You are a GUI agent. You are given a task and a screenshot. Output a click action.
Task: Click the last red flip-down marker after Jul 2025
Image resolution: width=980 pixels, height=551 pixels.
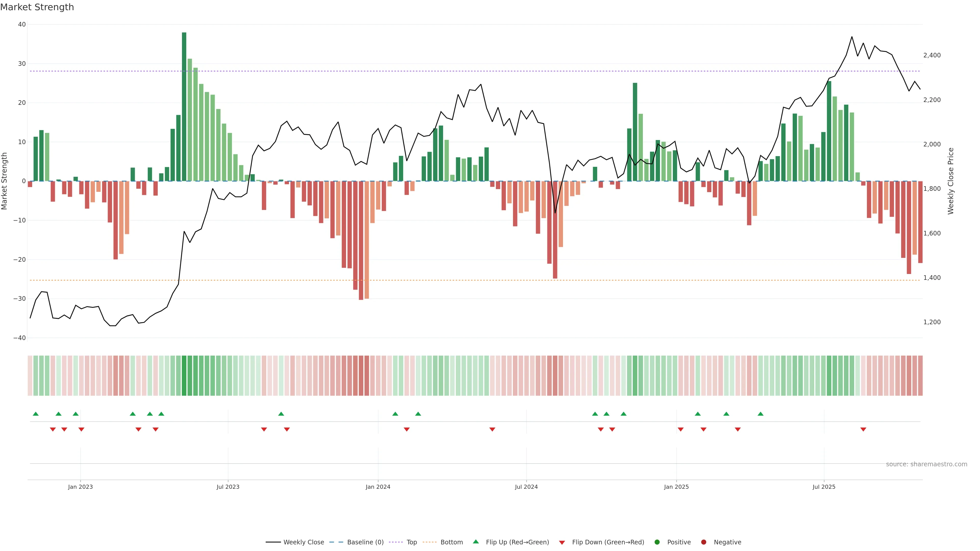[863, 429]
